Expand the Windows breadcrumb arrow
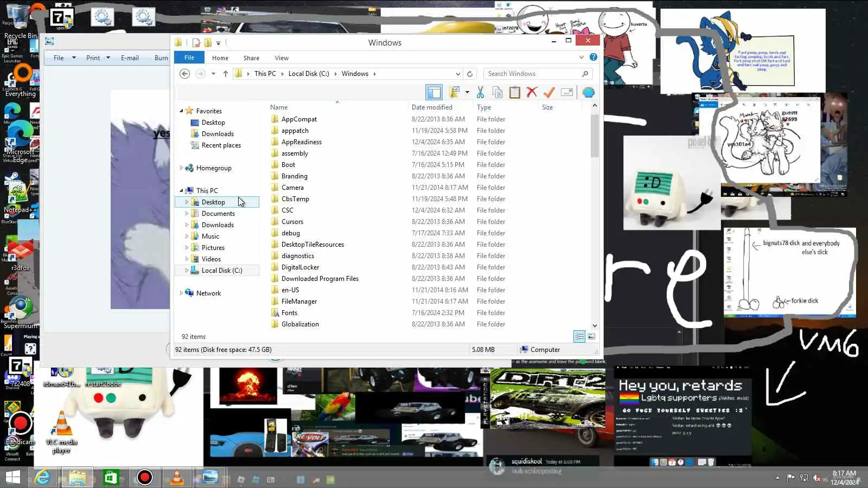Viewport: 868px width, 488px height. [x=374, y=74]
